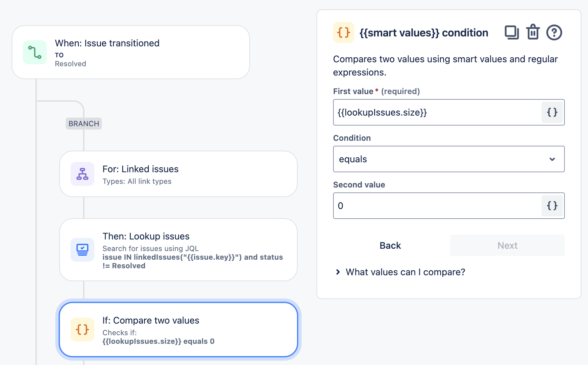Delete condition via trash icon
The height and width of the screenshot is (365, 588).
(533, 32)
